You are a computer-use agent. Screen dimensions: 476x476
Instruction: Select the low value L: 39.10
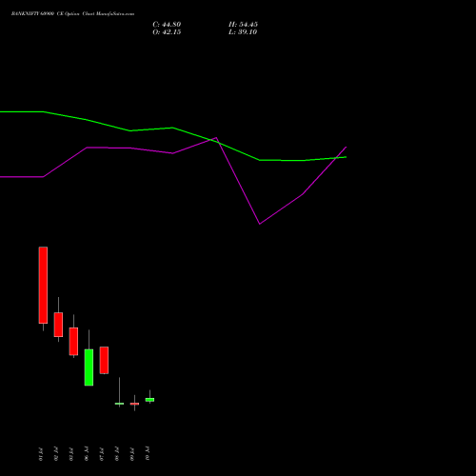tap(243, 32)
